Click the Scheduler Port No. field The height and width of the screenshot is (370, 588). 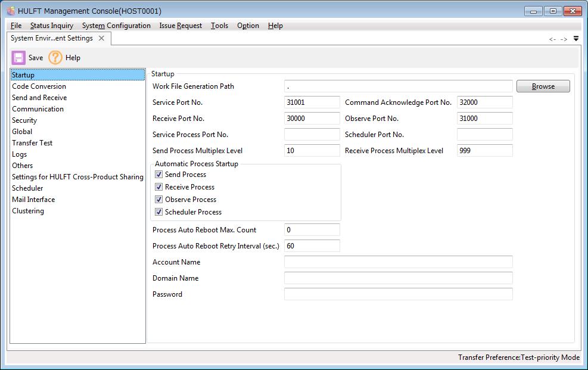[x=484, y=135]
